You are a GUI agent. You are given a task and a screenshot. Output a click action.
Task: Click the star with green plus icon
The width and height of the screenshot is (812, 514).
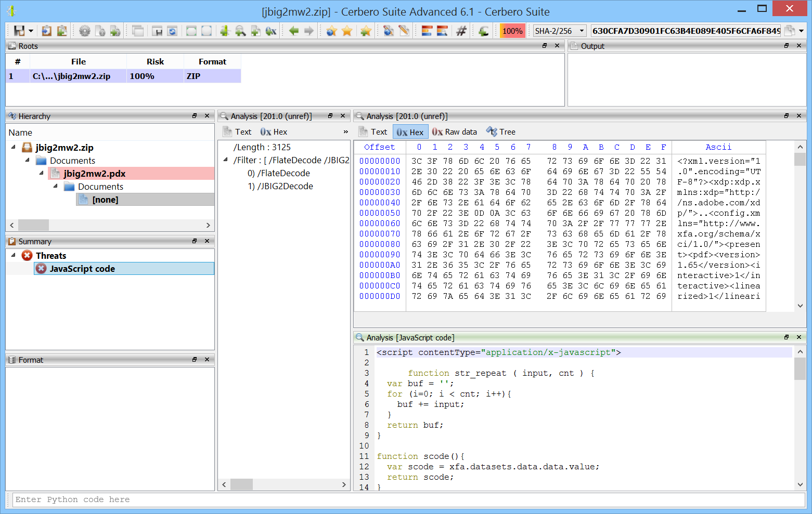[366, 31]
